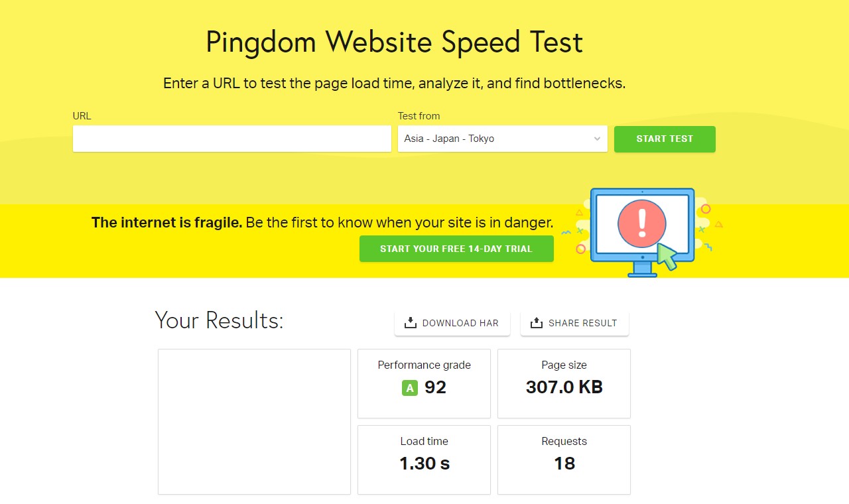Viewport: 849px width, 504px height.
Task: Share your speed test result
Action: (x=574, y=323)
